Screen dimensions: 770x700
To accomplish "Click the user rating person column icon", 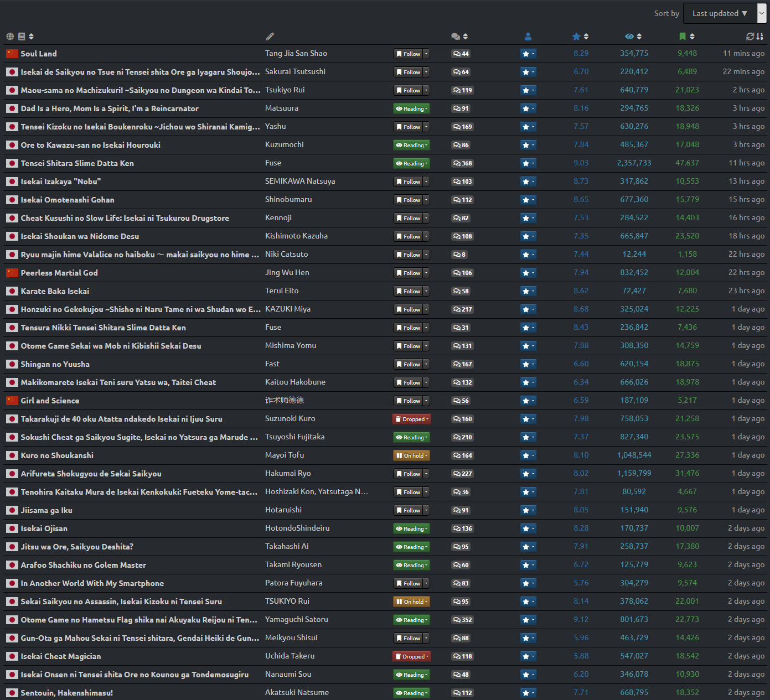I will point(528,37).
